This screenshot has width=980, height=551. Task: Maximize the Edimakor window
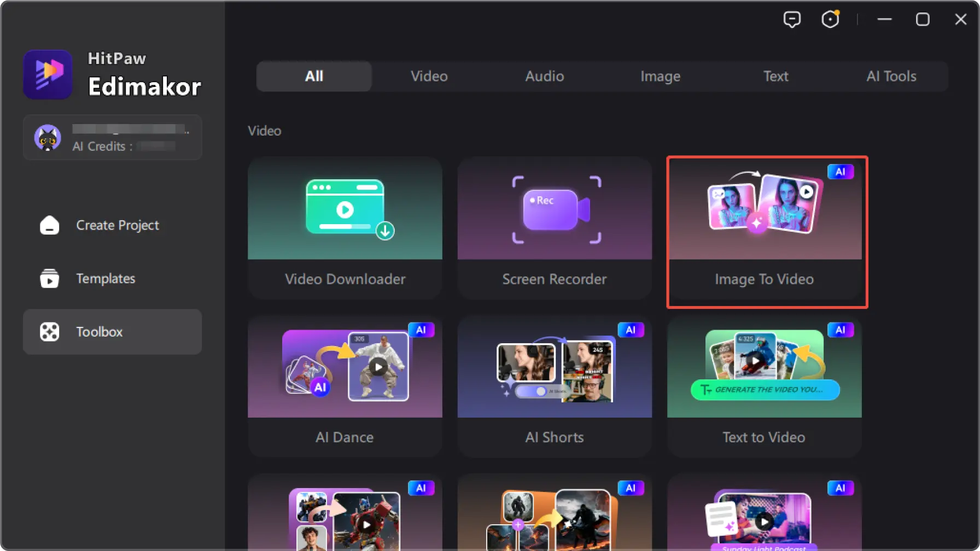pos(923,19)
